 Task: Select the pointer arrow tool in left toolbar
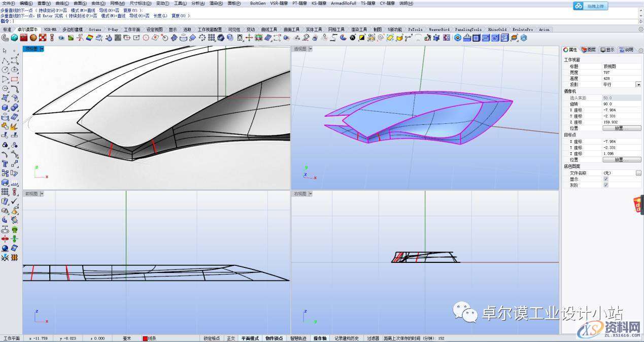[x=5, y=51]
